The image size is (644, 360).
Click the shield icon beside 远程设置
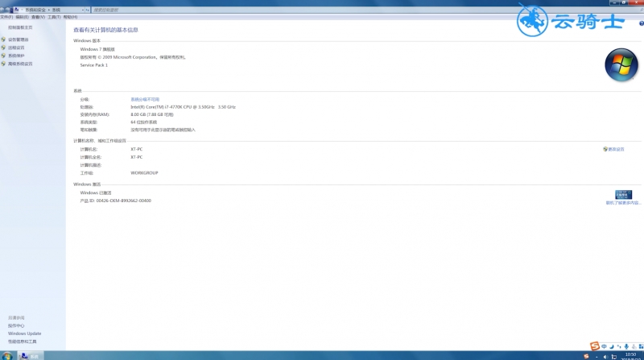coord(3,48)
